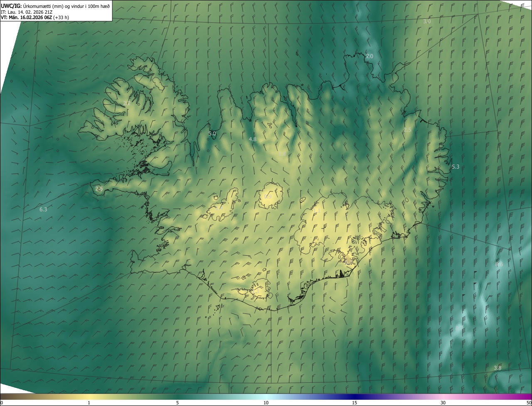This screenshot has width=532, height=406.
Task: Click the 30 tick label on the color scale
Action: tap(443, 403)
